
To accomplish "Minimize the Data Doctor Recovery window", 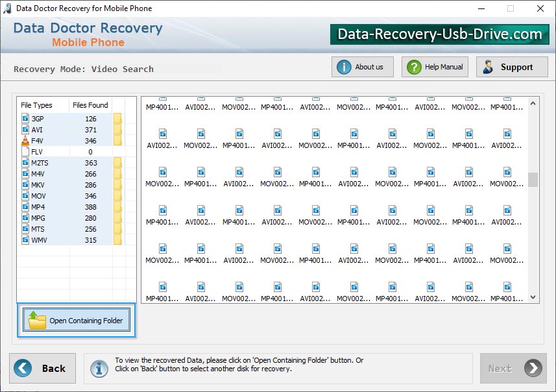I will (x=481, y=8).
